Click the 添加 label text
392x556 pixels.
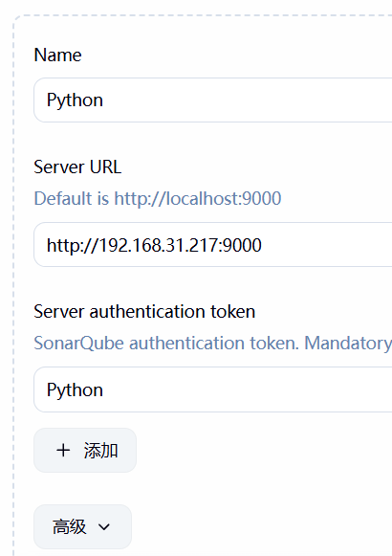click(100, 451)
